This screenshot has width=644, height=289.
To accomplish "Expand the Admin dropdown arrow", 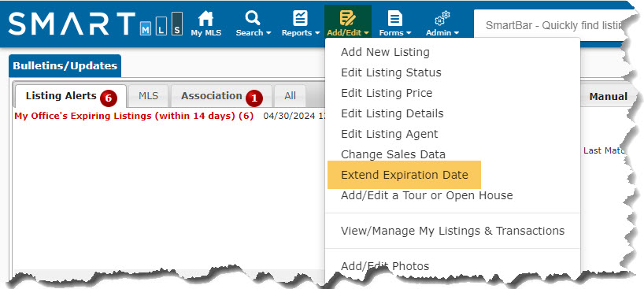I will pos(457,33).
